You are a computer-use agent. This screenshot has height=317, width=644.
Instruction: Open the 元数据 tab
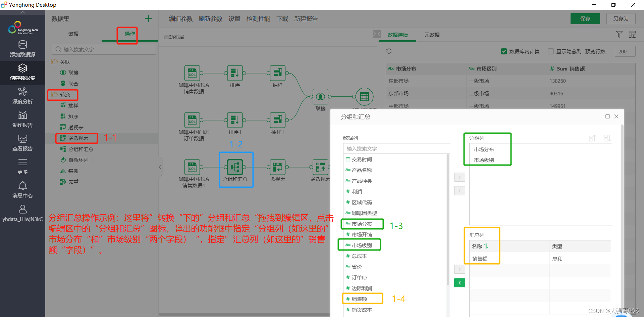click(432, 35)
